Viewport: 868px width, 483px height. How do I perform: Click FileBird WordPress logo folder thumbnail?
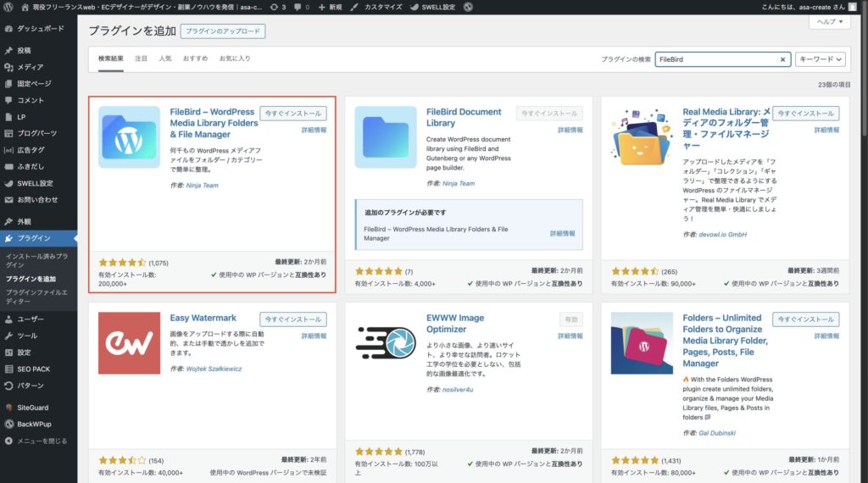click(x=129, y=137)
